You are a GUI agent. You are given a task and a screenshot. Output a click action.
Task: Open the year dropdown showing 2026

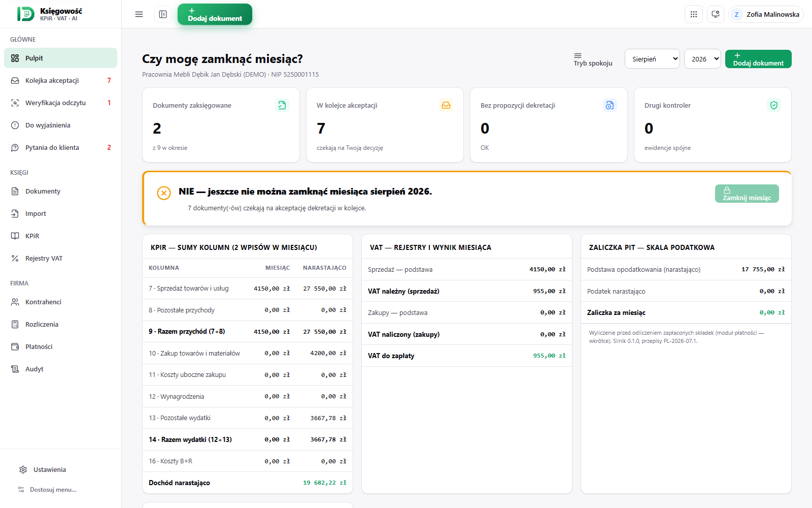[702, 59]
